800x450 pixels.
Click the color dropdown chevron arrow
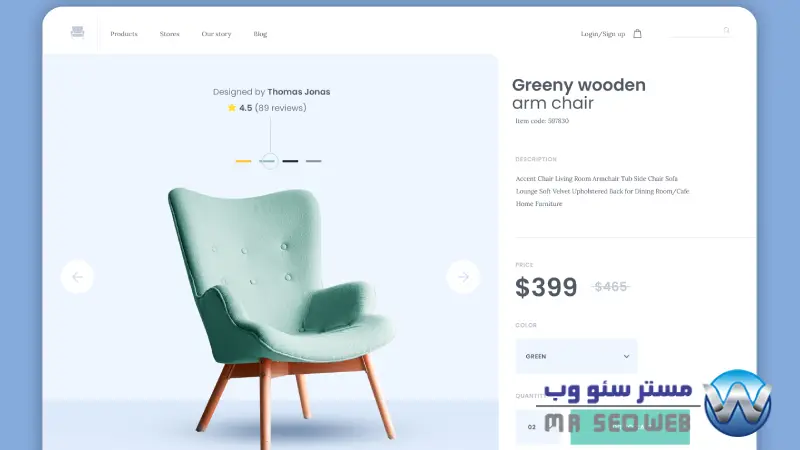point(626,356)
